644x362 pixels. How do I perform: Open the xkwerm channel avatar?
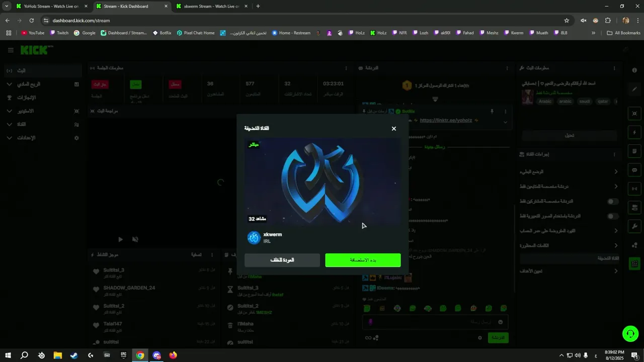point(254,238)
